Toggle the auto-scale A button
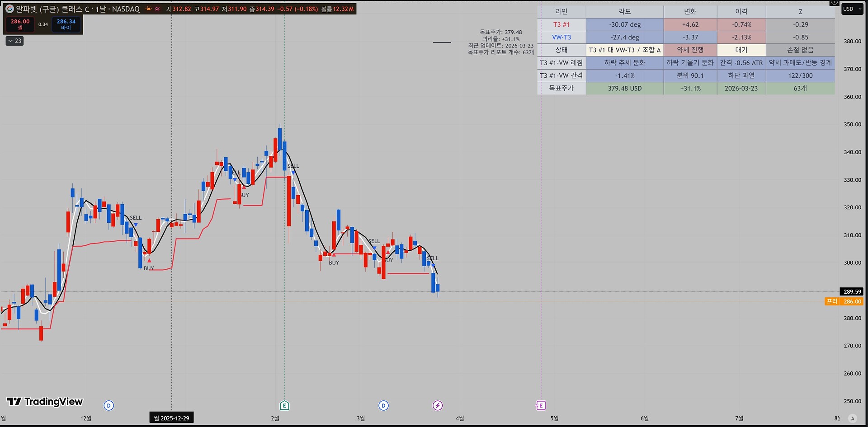Image resolution: width=868 pixels, height=427 pixels. 853,418
